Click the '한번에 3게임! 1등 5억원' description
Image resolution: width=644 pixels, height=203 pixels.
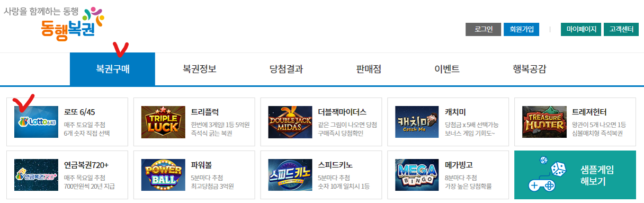(220, 125)
